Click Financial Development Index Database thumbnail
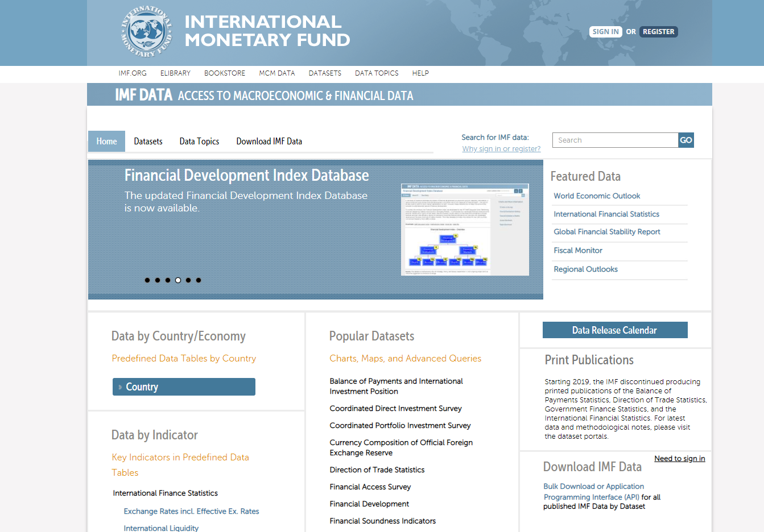 point(465,230)
